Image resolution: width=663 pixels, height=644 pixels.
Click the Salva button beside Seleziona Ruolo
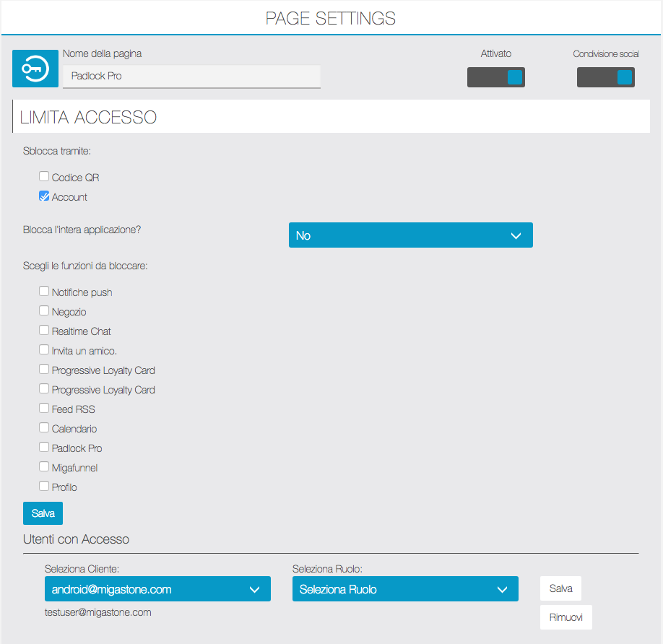(x=560, y=588)
